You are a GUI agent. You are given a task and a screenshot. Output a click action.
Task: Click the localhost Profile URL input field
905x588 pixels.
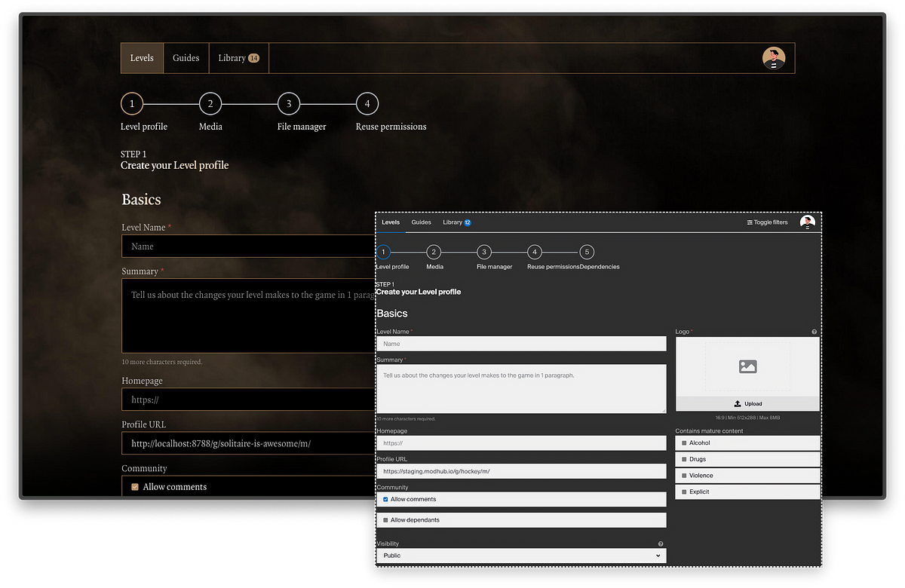coord(249,444)
